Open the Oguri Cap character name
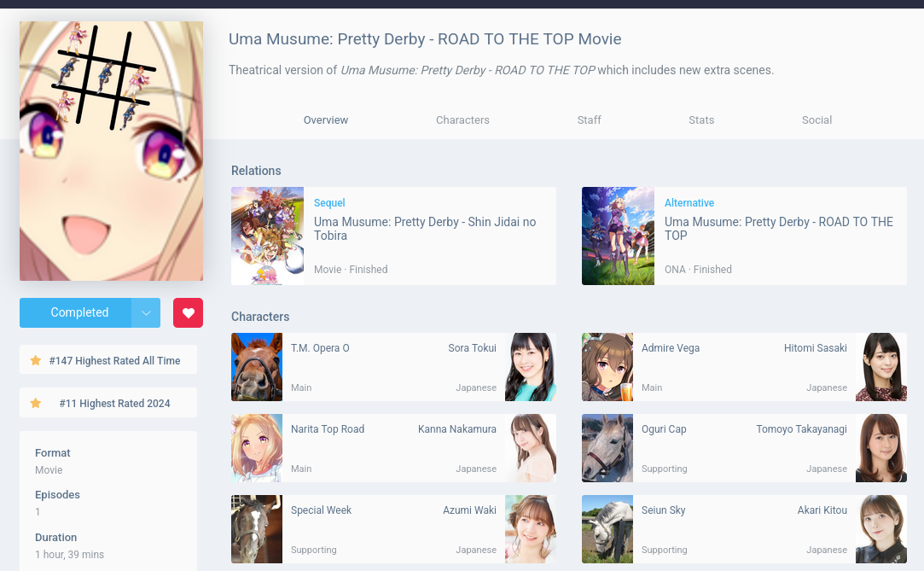This screenshot has height=571, width=924. (x=664, y=429)
